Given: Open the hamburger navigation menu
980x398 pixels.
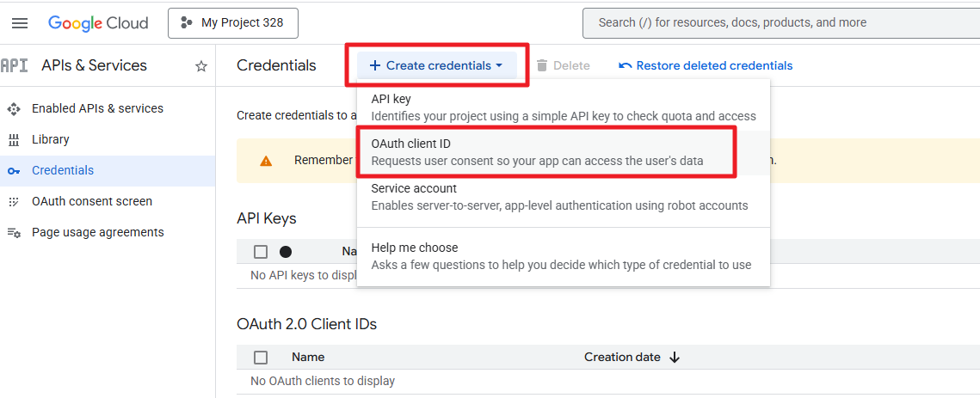Looking at the screenshot, I should [20, 23].
